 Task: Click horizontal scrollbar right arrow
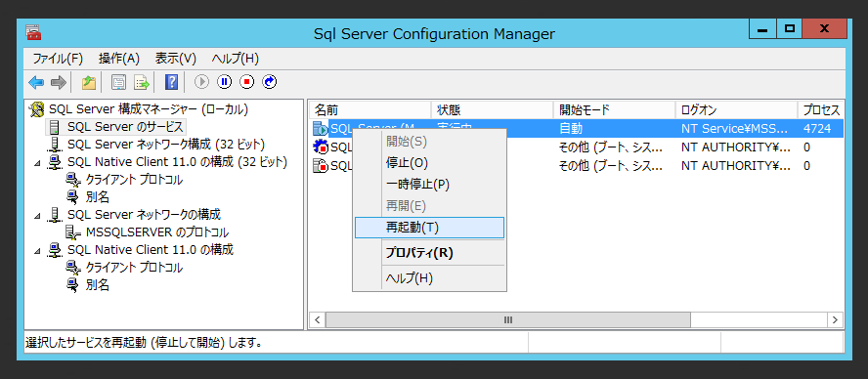point(836,319)
